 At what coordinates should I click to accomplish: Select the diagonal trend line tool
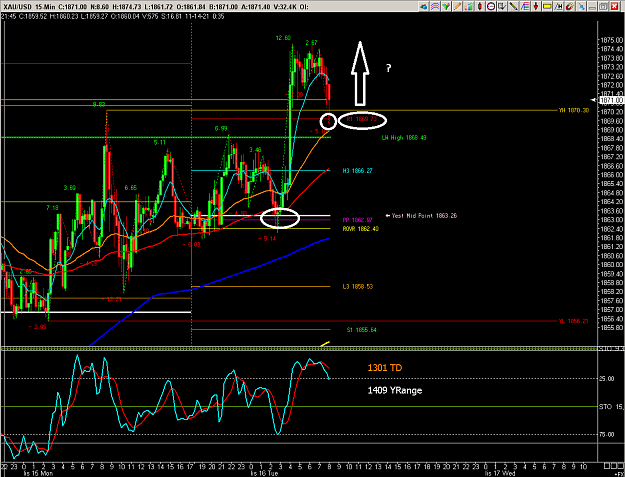[513, 6]
